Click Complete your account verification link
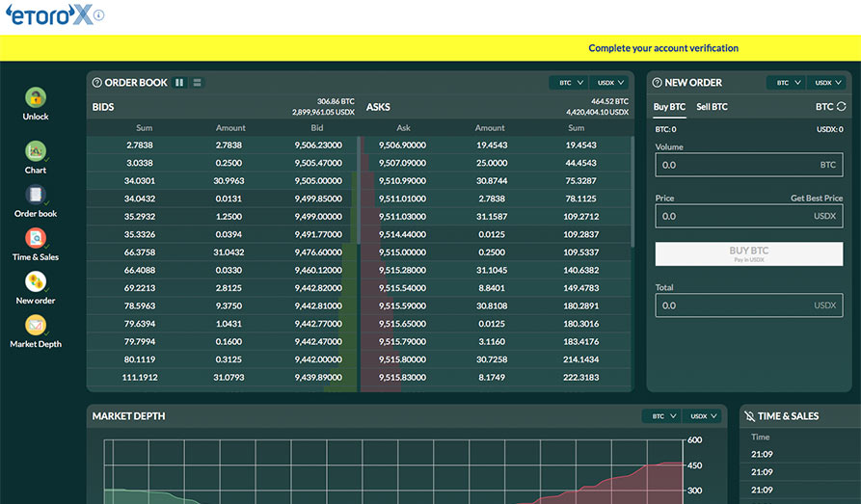 [663, 48]
